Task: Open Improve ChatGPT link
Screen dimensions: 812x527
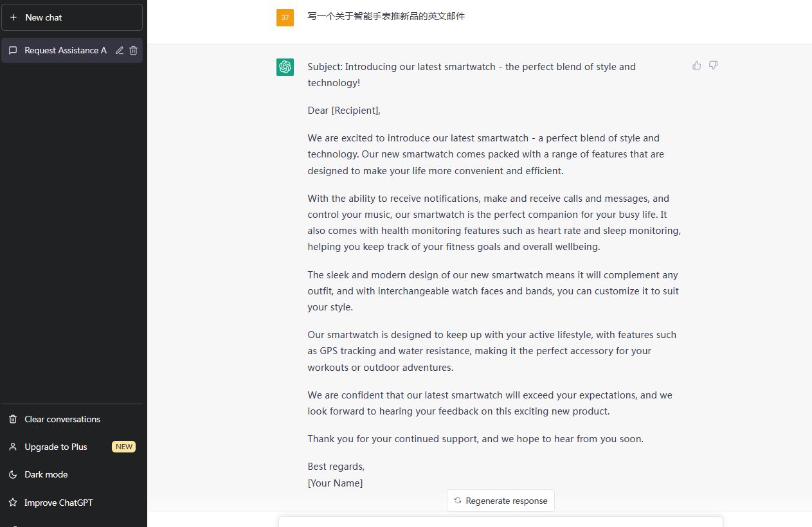Action: (x=59, y=503)
